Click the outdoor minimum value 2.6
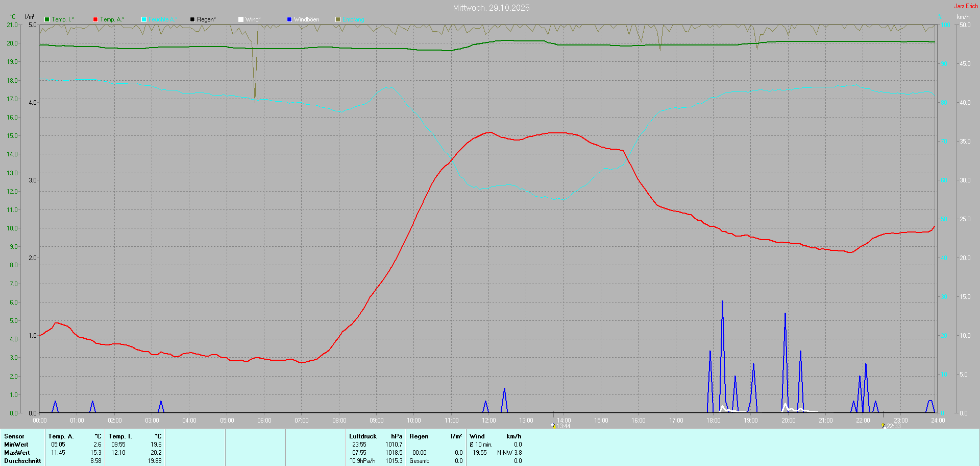Screen dimensions: 980x466 pos(97,445)
